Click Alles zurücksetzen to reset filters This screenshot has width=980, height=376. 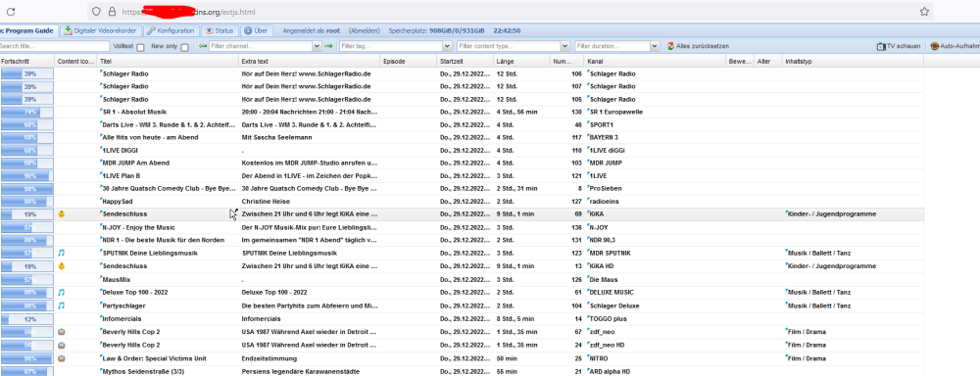coord(698,46)
